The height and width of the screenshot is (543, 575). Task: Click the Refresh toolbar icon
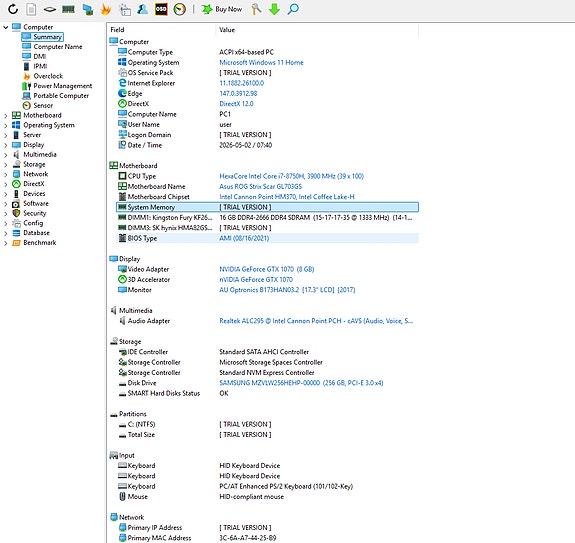point(13,9)
